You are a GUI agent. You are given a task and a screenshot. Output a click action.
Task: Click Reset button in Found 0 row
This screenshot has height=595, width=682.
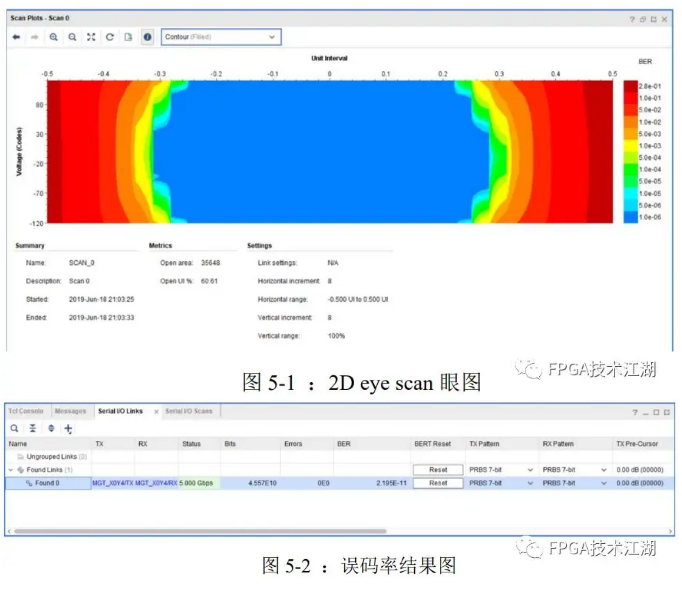click(x=438, y=482)
